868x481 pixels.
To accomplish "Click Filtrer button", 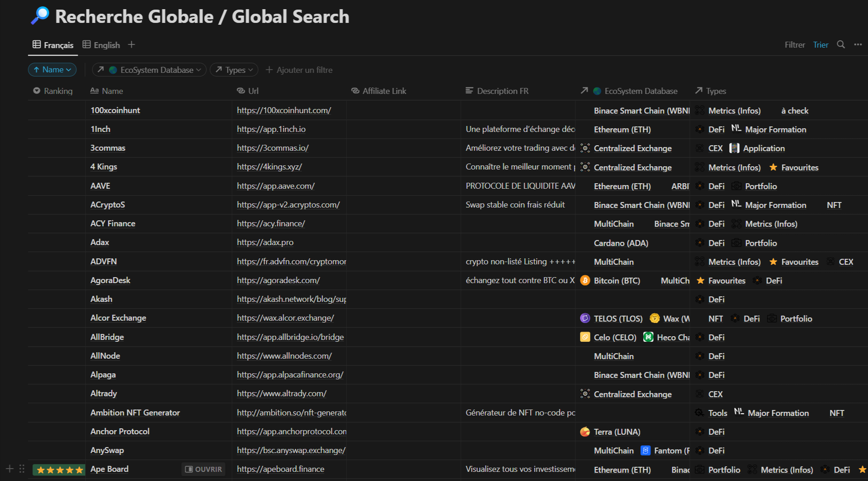I will pos(795,45).
